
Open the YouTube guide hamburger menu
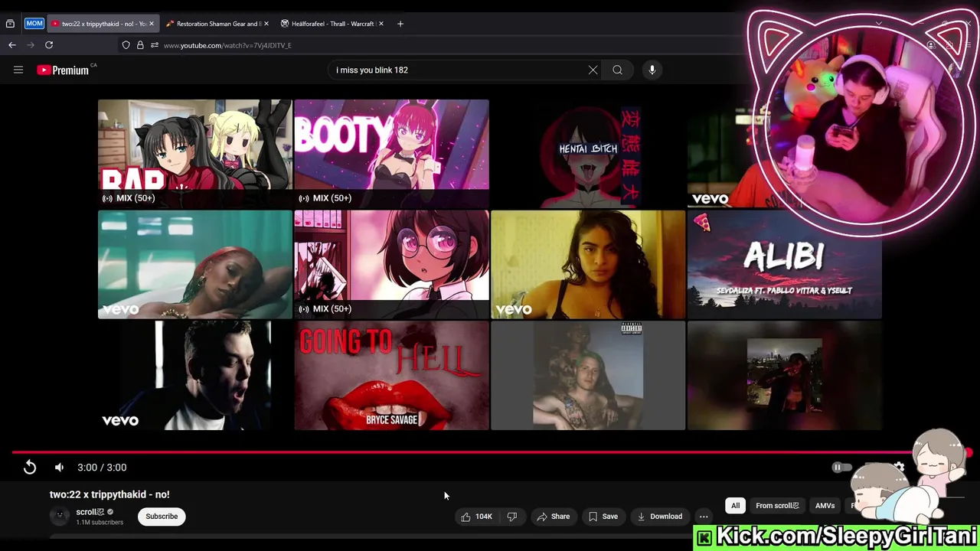(x=18, y=70)
